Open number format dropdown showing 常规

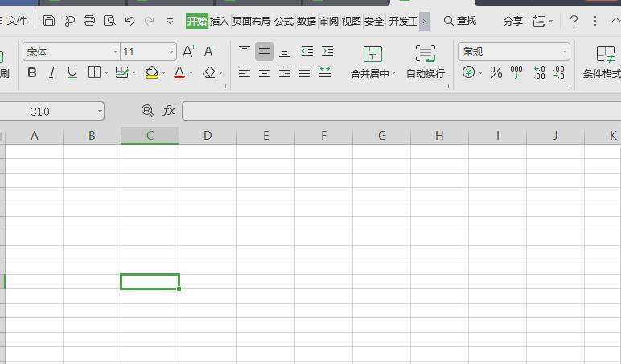pyautogui.click(x=514, y=51)
